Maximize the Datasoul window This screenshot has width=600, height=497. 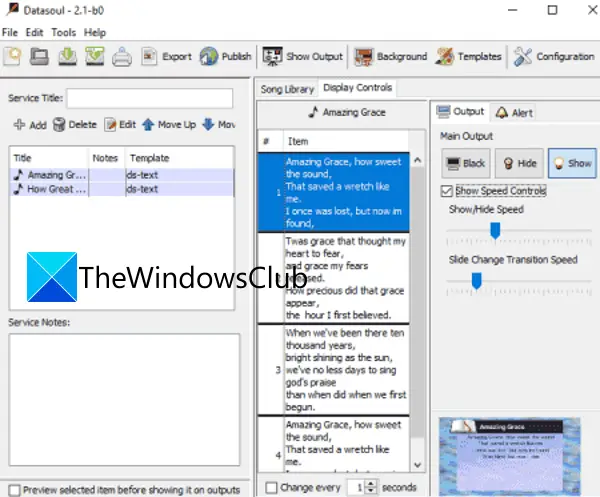[x=552, y=10]
